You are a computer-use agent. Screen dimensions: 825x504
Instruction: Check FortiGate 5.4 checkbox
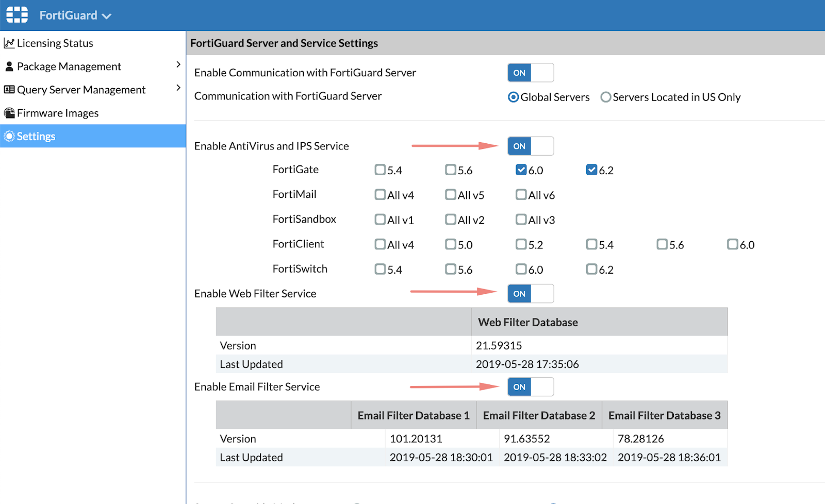(381, 170)
